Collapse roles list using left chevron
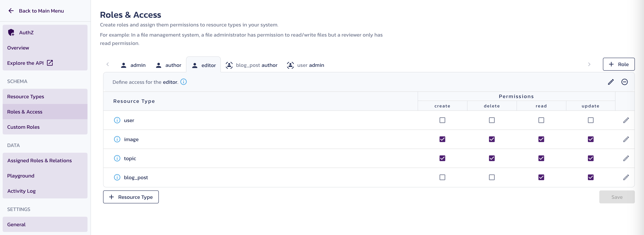The width and height of the screenshot is (644, 235). tap(108, 64)
